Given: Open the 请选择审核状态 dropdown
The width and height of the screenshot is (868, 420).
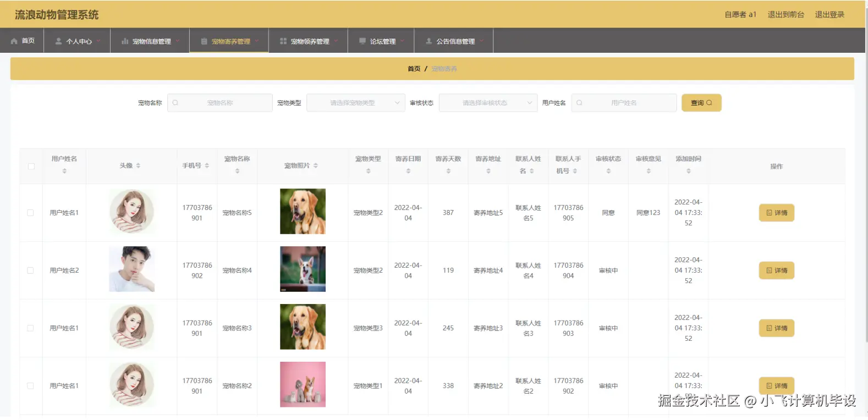Looking at the screenshot, I should coord(488,103).
